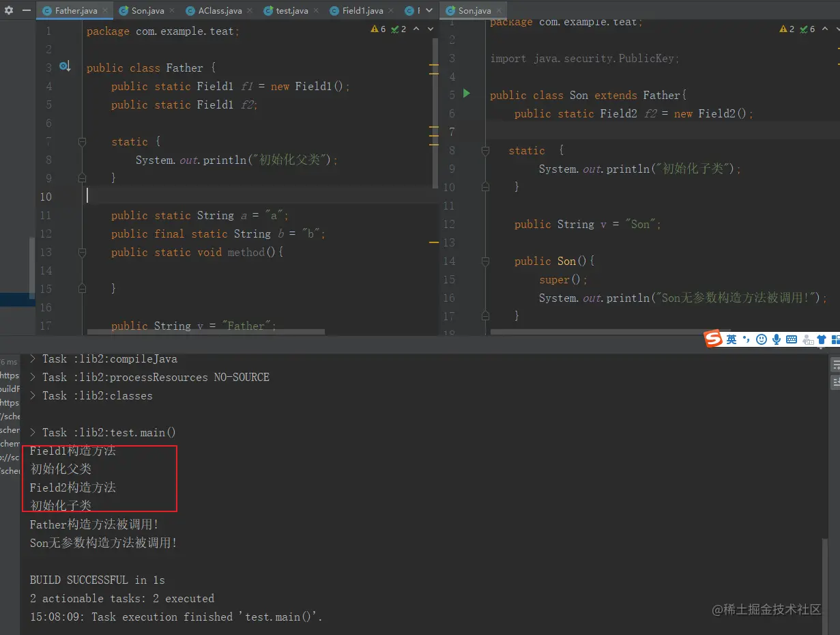
Task: Run class Son using green gutter arrow
Action: tap(467, 94)
